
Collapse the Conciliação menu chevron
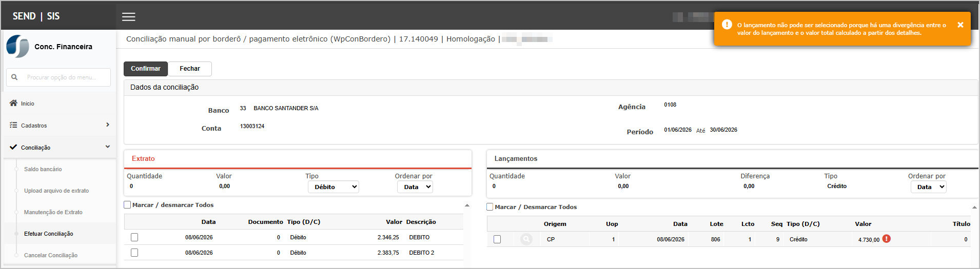pyautogui.click(x=108, y=147)
